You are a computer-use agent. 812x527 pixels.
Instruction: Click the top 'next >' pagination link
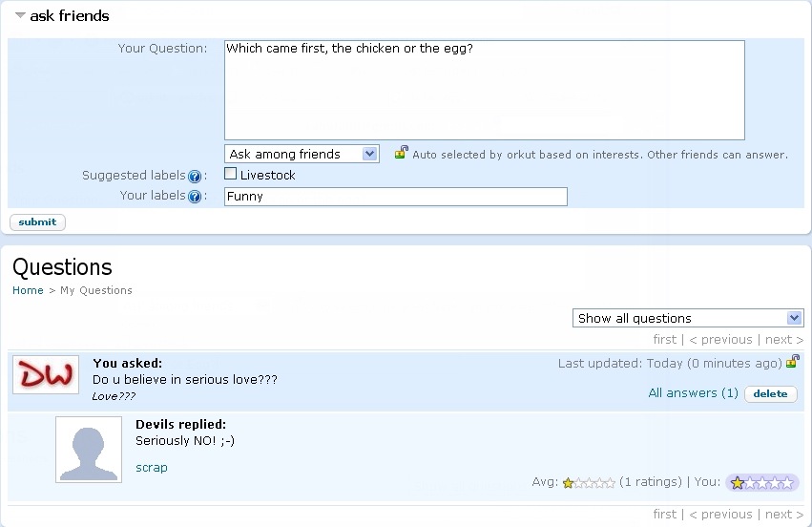[x=784, y=340]
